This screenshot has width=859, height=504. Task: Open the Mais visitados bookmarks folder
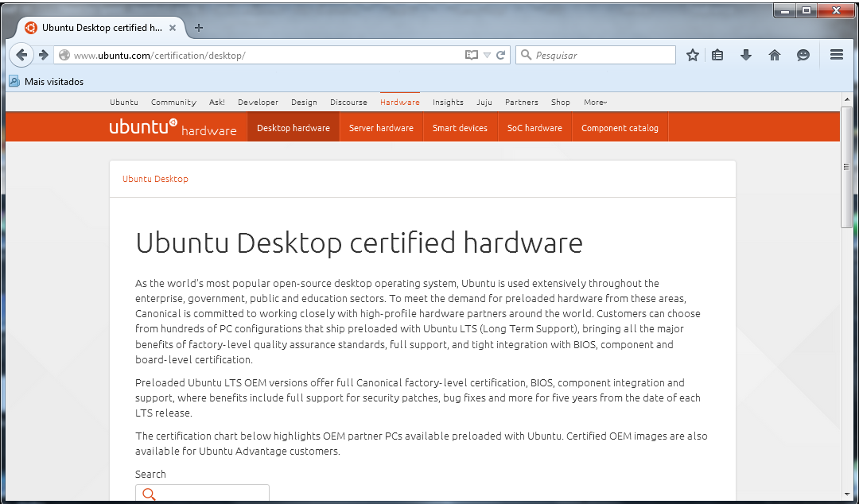click(x=46, y=81)
